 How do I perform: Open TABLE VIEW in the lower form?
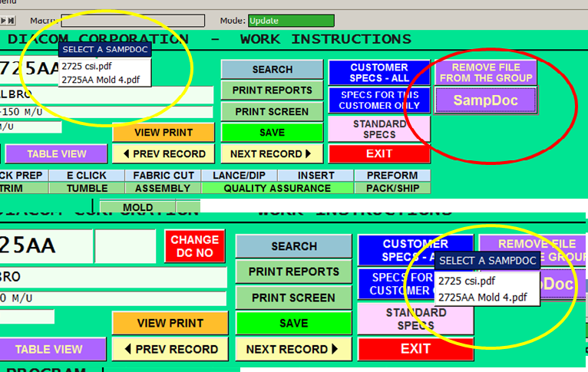tap(52, 349)
